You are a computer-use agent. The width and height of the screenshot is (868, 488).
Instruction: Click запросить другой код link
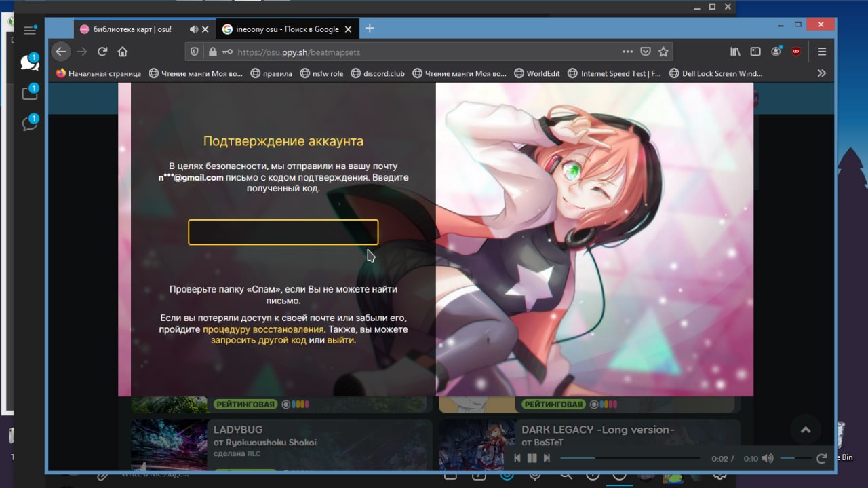click(x=258, y=340)
